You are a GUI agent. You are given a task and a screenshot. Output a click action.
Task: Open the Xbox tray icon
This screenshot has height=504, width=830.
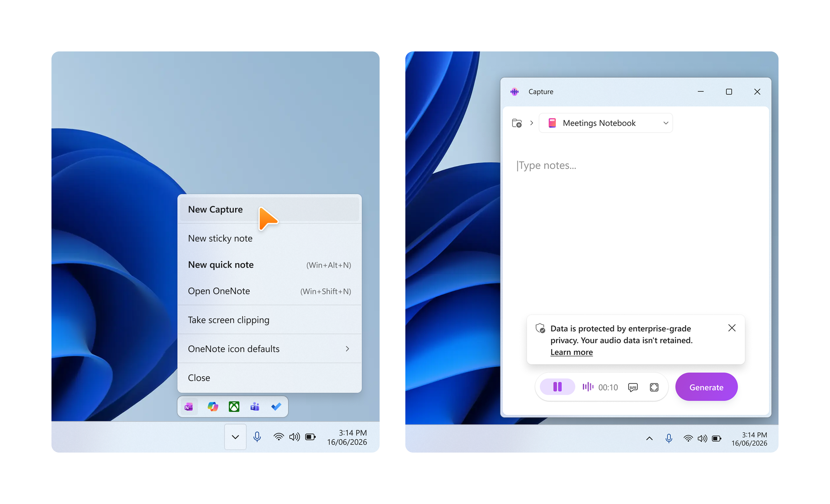234,407
